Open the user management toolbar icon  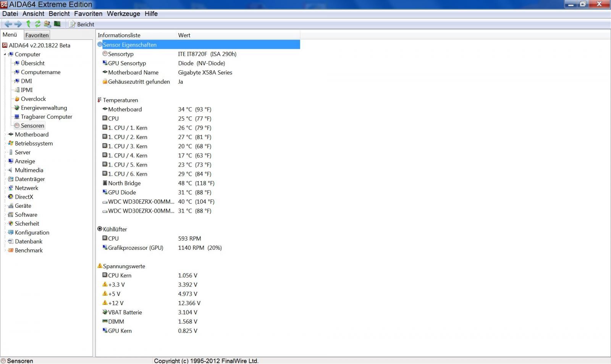tap(47, 24)
